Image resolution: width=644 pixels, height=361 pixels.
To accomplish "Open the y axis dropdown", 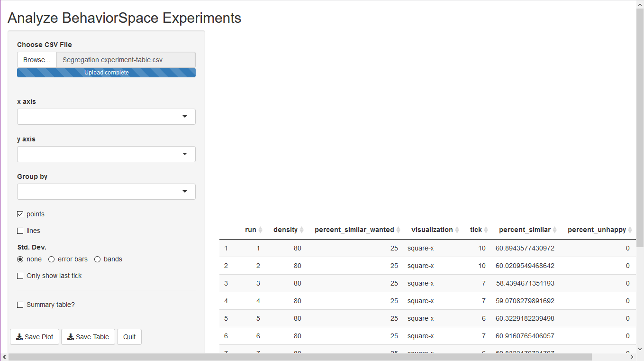I will click(x=106, y=154).
